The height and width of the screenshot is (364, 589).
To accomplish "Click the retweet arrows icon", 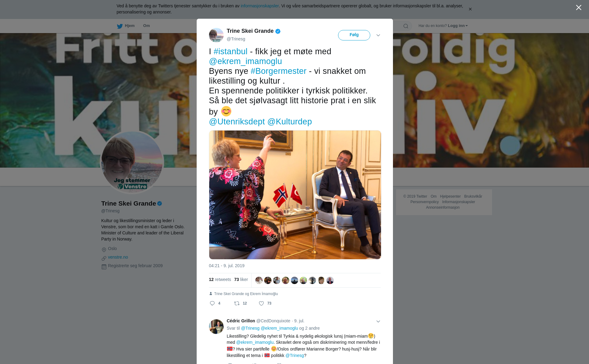I will [237, 303].
